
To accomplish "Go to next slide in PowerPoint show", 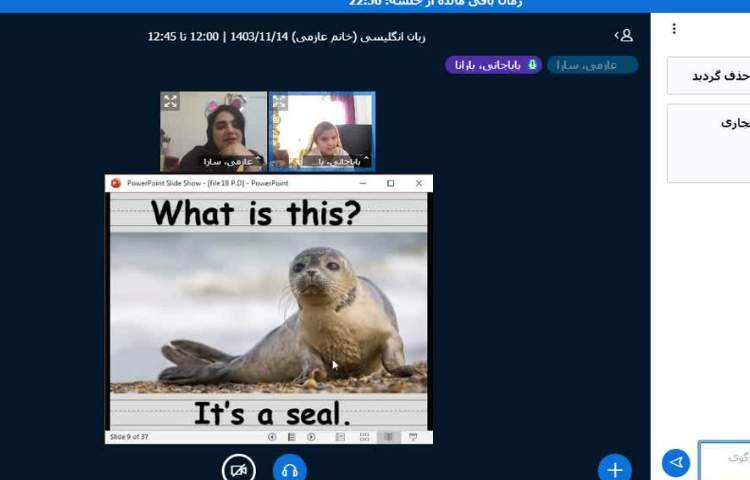I will (x=311, y=437).
